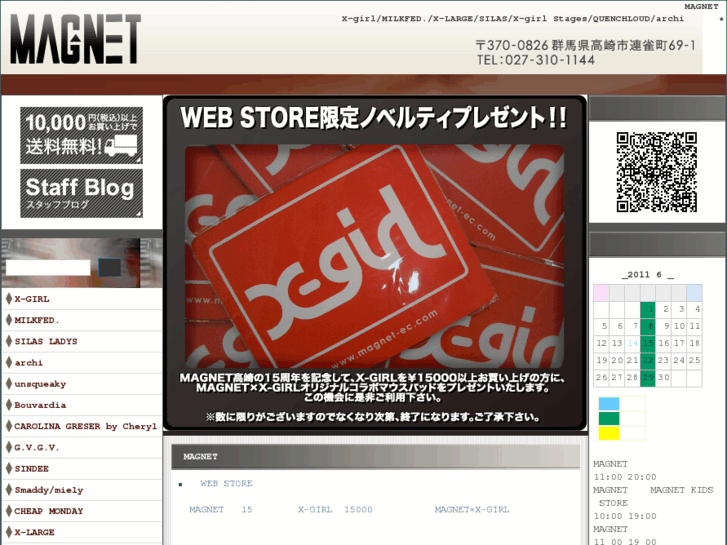Open the G.V.G.V. brand category

[x=37, y=448]
